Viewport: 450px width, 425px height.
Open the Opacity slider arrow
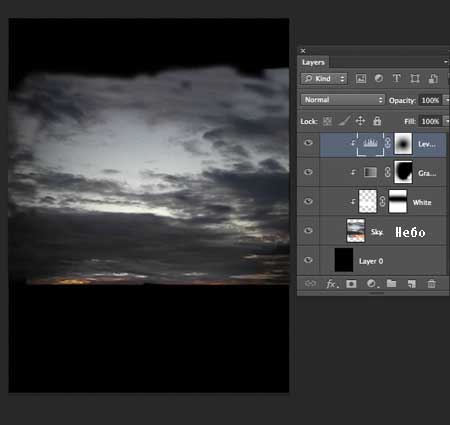coord(446,100)
